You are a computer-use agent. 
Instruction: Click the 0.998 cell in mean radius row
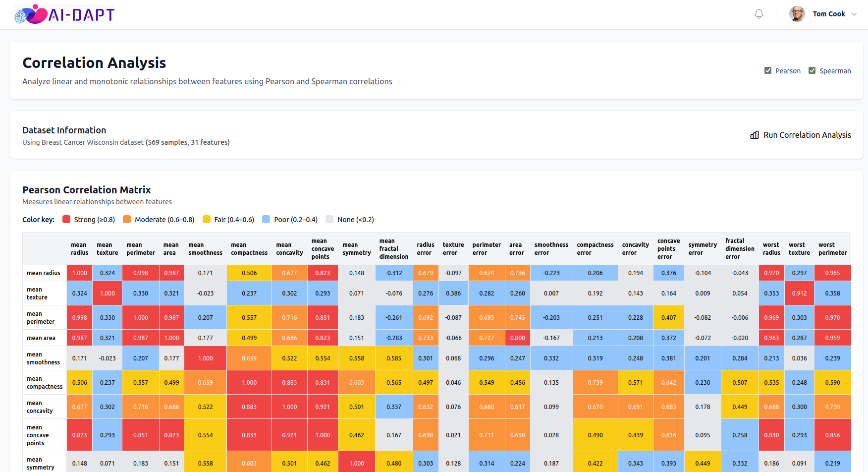click(x=141, y=273)
